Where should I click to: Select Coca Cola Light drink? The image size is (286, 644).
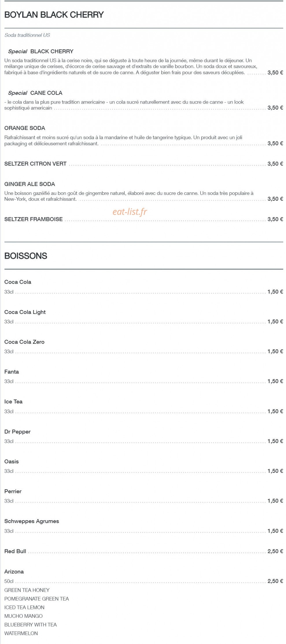[x=25, y=312]
